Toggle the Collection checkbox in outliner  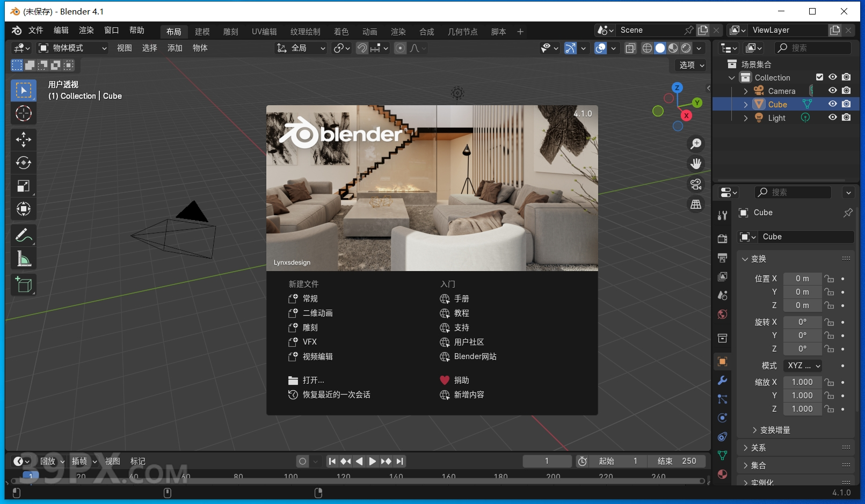[x=820, y=77]
